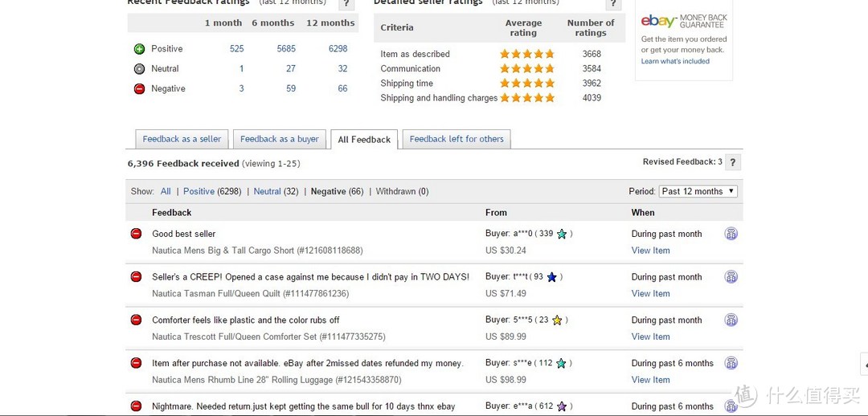Click 6 months Neutral count 27
Viewport: 868px width, 416px height.
coord(291,68)
